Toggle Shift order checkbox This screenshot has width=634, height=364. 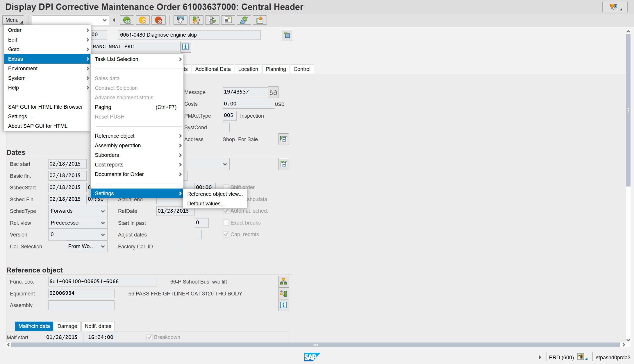(x=226, y=187)
